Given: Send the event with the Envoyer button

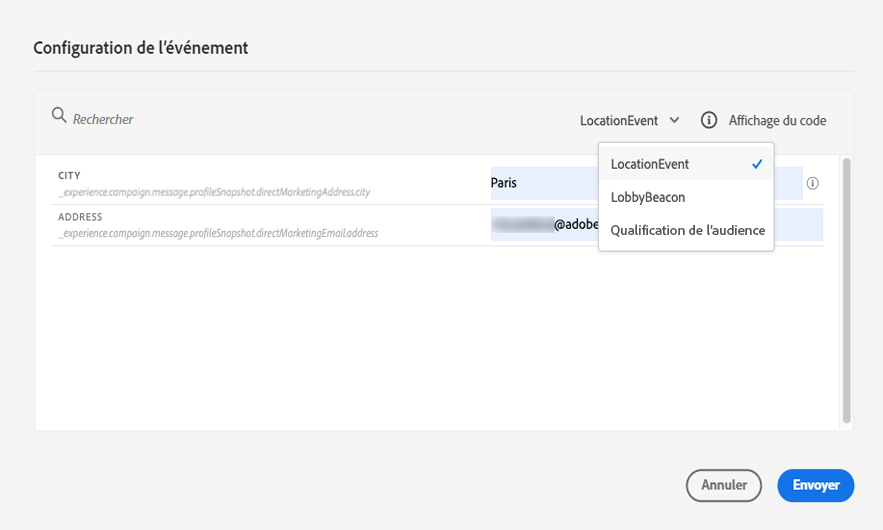Looking at the screenshot, I should [815, 485].
